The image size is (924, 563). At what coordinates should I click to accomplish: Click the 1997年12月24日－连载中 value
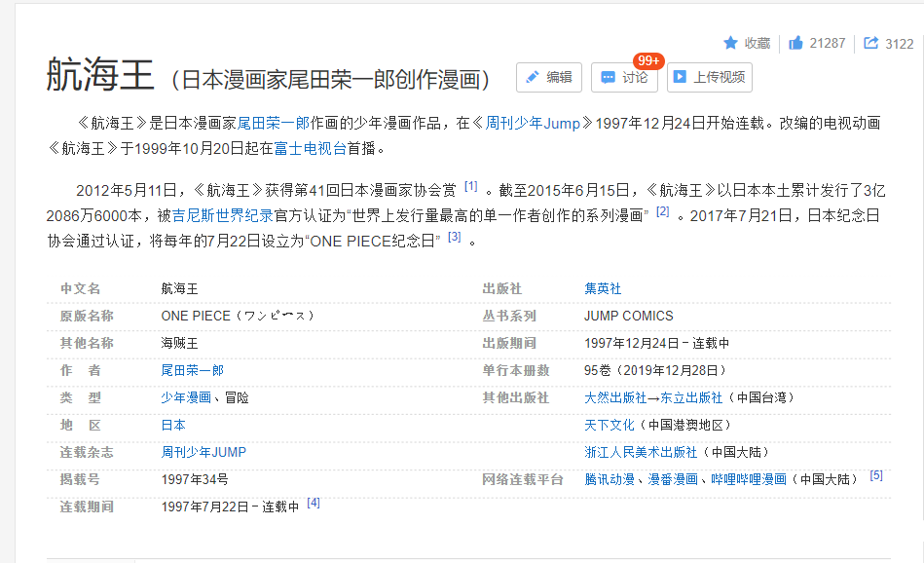[x=656, y=343]
